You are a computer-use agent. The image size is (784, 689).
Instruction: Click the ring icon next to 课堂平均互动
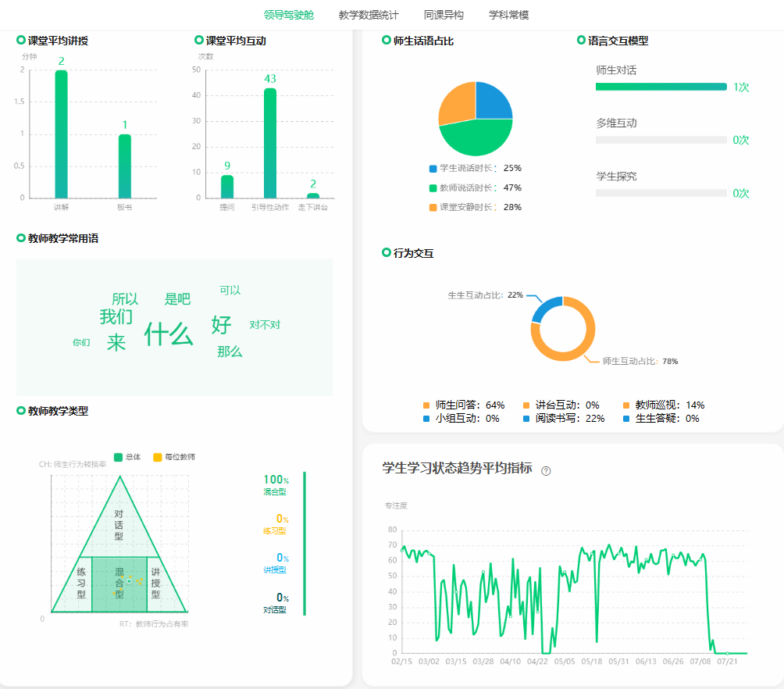[x=199, y=40]
